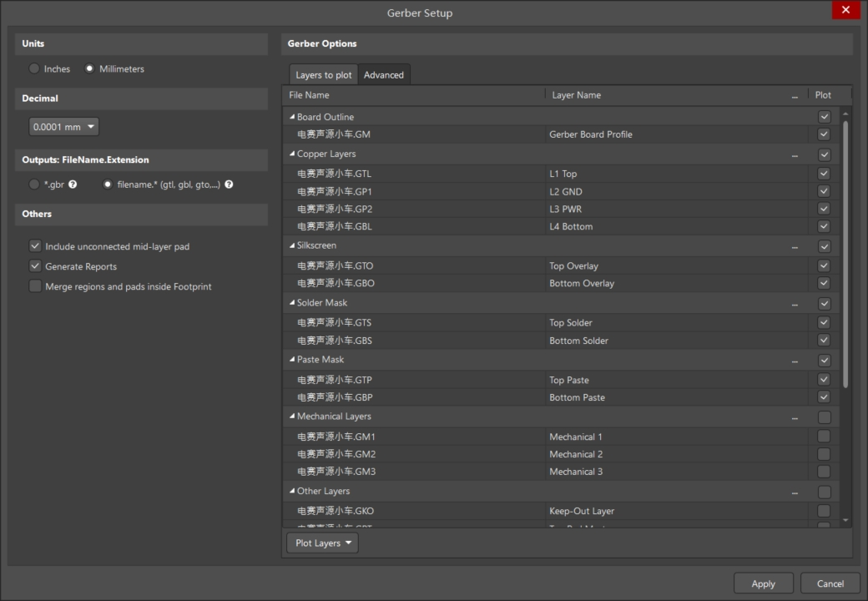868x601 pixels.
Task: Click the ellipsis in Solder Mask row
Action: tap(795, 304)
